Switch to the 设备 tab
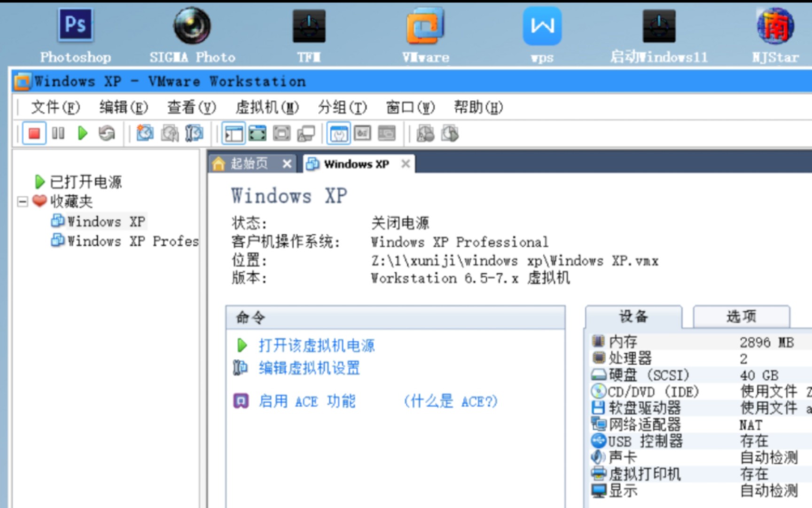 [x=633, y=317]
